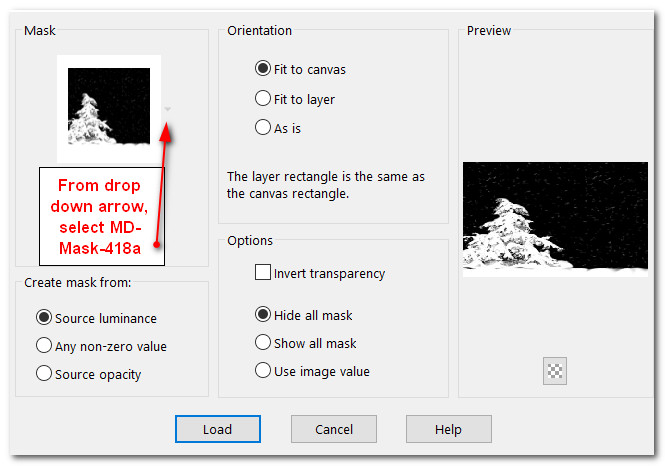This screenshot has width=665, height=466.
Task: Click the Create mask from label
Action: click(x=78, y=283)
